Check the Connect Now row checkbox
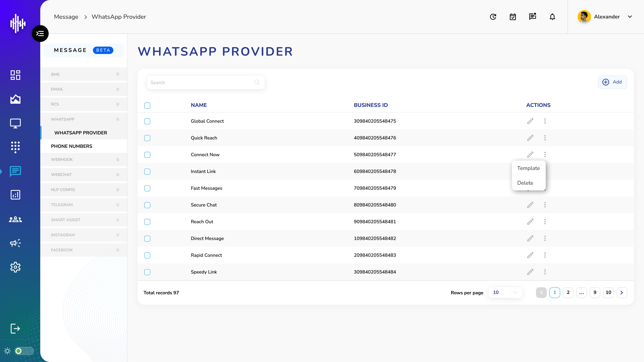This screenshot has height=362, width=644. (147, 155)
